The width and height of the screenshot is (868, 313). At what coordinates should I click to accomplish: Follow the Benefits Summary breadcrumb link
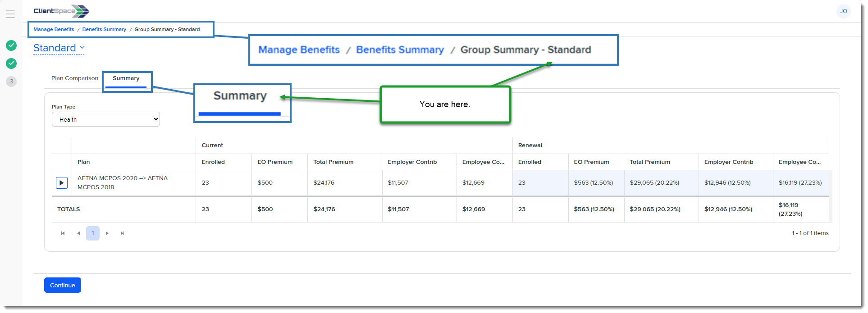pyautogui.click(x=104, y=29)
